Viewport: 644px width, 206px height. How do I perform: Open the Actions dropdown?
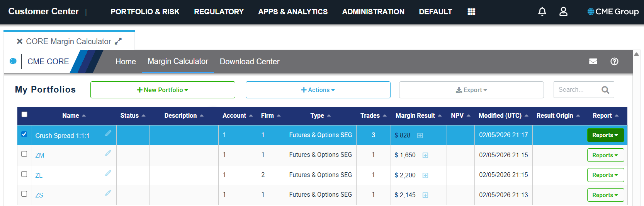coord(318,90)
